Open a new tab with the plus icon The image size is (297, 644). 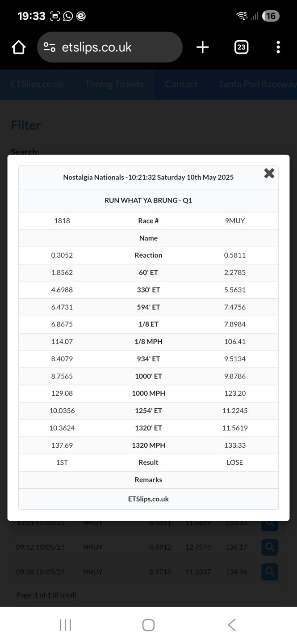pyautogui.click(x=202, y=47)
